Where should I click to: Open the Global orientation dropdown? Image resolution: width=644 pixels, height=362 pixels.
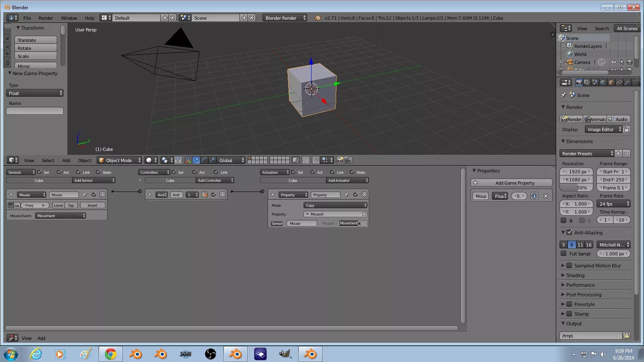pyautogui.click(x=231, y=160)
